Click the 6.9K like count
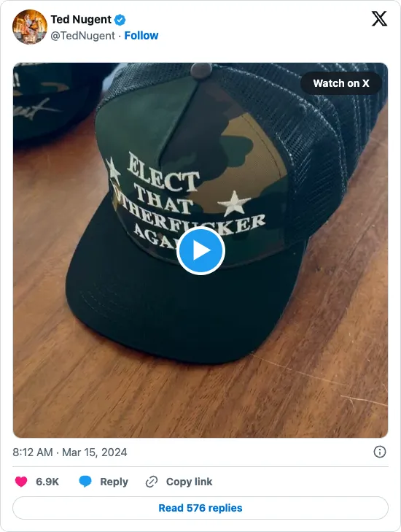 pos(47,482)
